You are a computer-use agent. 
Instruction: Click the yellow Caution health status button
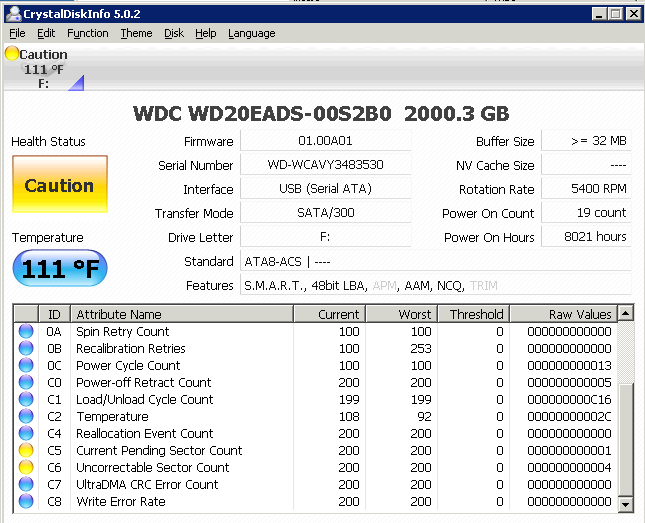(60, 184)
